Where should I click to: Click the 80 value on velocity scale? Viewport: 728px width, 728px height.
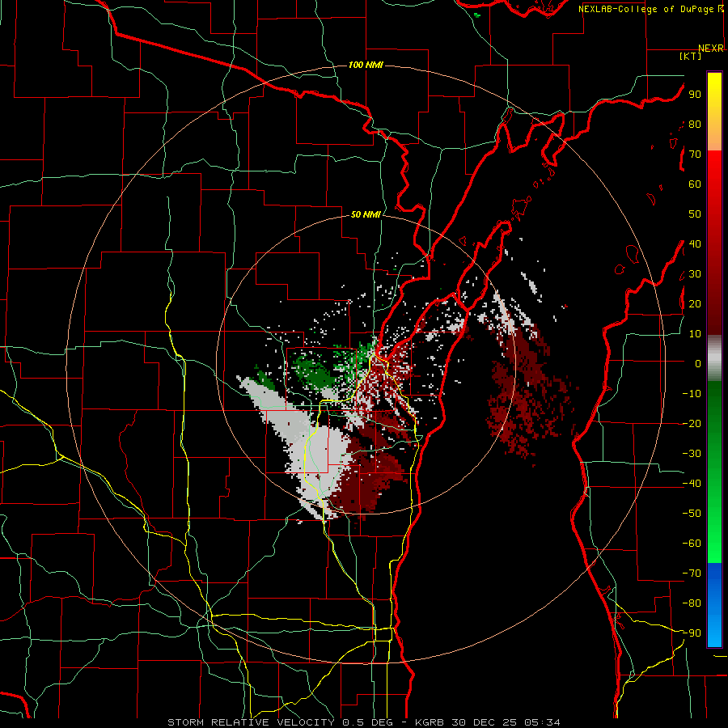[x=695, y=125]
